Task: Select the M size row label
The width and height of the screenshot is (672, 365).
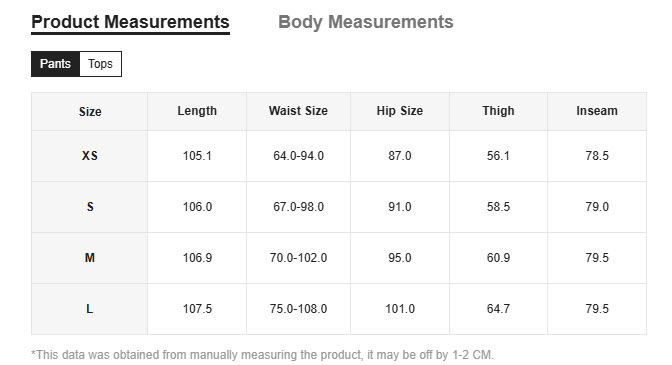Action: [90, 258]
